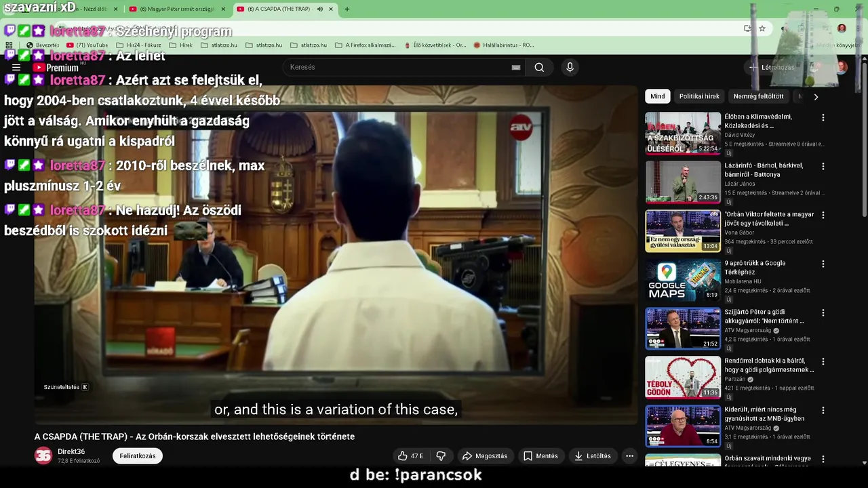
Task: Click the Létrehozás create button
Action: click(x=772, y=67)
